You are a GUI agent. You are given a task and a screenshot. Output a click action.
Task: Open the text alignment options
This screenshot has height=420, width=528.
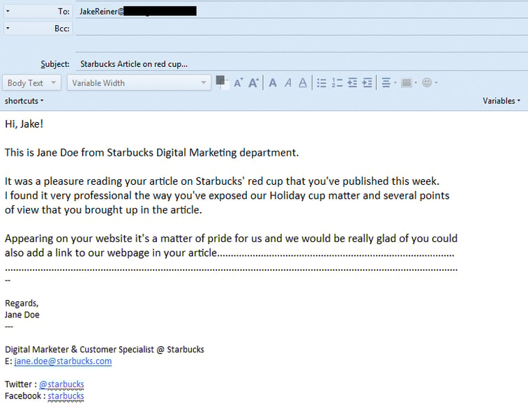[389, 83]
